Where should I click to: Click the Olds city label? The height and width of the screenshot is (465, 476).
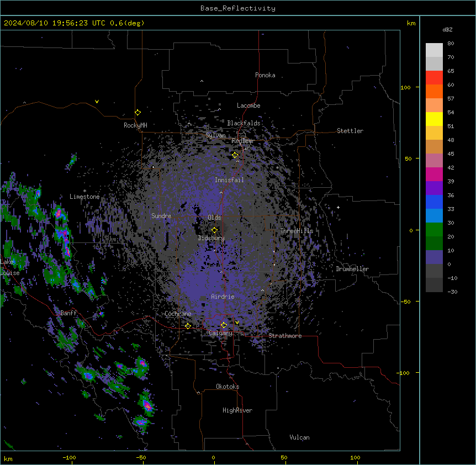214,218
